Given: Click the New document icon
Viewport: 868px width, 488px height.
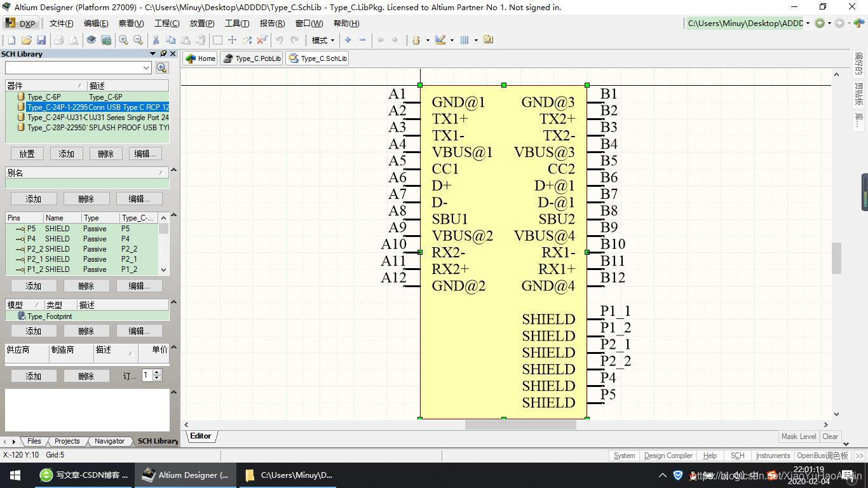Looking at the screenshot, I should click(11, 40).
